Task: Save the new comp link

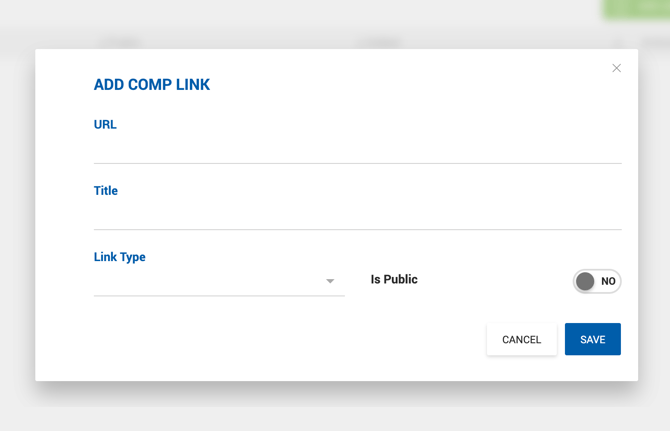Action: 593,339
